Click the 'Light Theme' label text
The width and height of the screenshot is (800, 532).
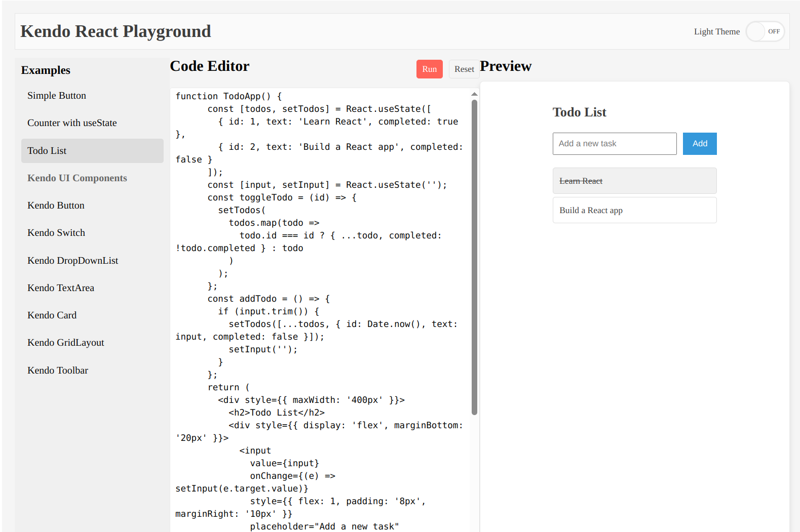(717, 31)
